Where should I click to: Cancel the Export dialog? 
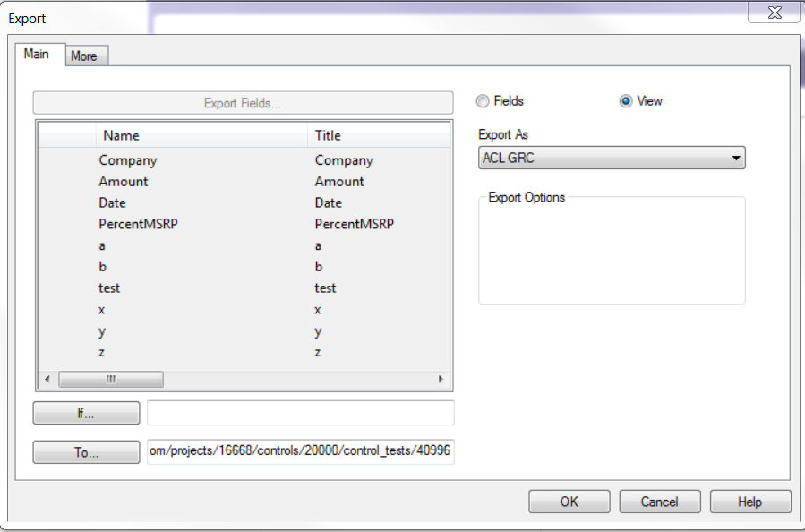(660, 502)
